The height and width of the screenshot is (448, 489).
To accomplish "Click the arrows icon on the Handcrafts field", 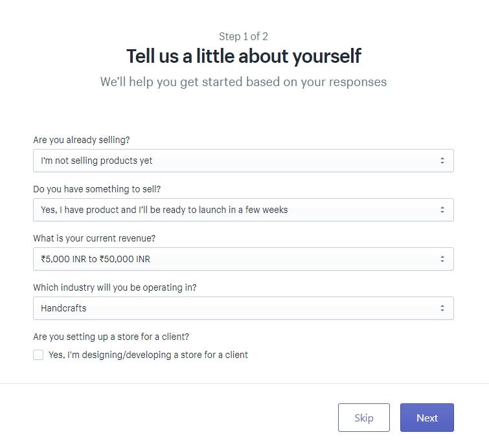I will coord(442,308).
